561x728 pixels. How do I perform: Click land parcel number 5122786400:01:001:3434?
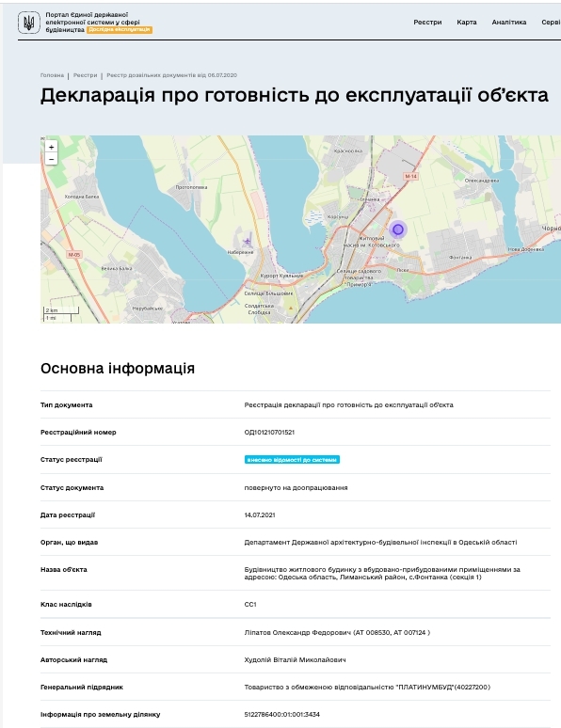tap(282, 714)
